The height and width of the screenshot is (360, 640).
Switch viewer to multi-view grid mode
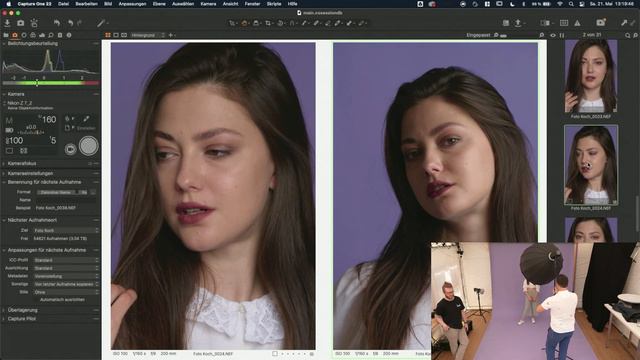tap(108, 36)
